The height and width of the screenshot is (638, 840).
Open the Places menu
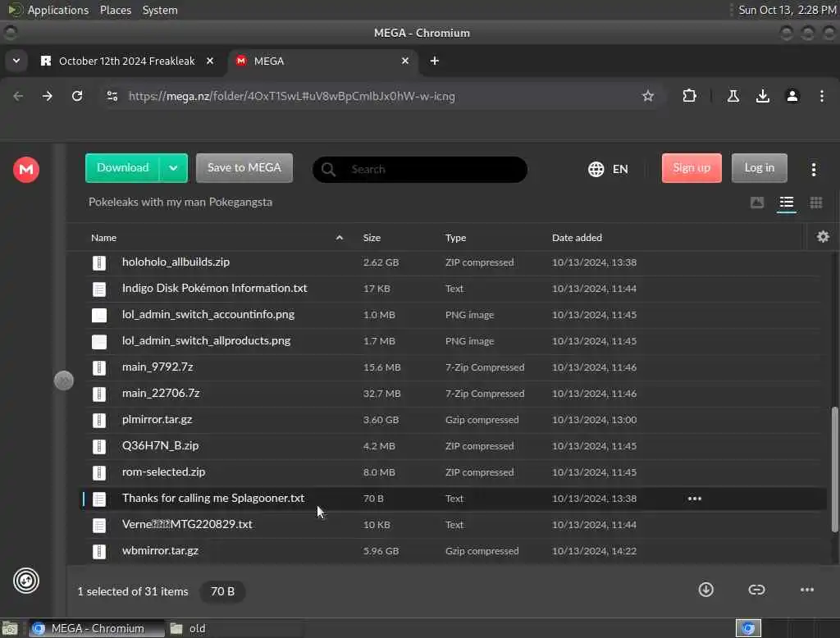pos(116,10)
